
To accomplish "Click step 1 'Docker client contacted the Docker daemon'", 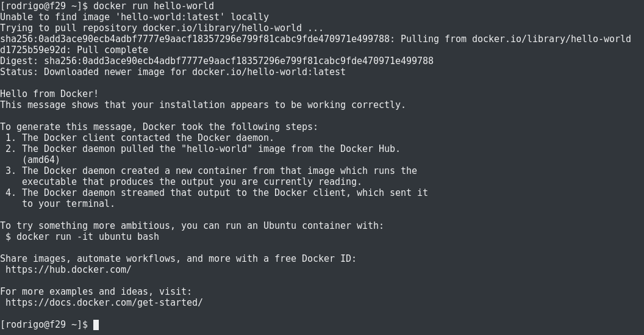I will [x=148, y=138].
